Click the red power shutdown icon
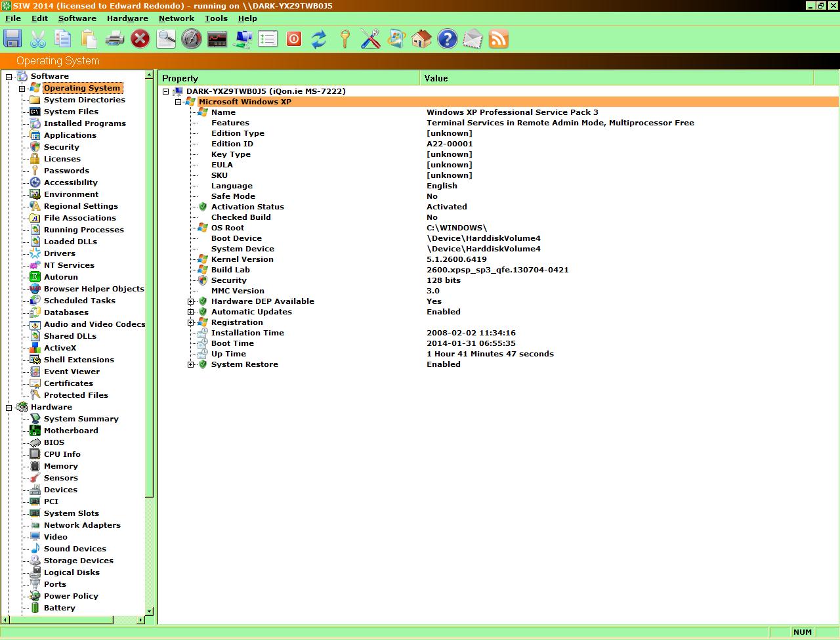The width and height of the screenshot is (840, 640). click(x=294, y=39)
